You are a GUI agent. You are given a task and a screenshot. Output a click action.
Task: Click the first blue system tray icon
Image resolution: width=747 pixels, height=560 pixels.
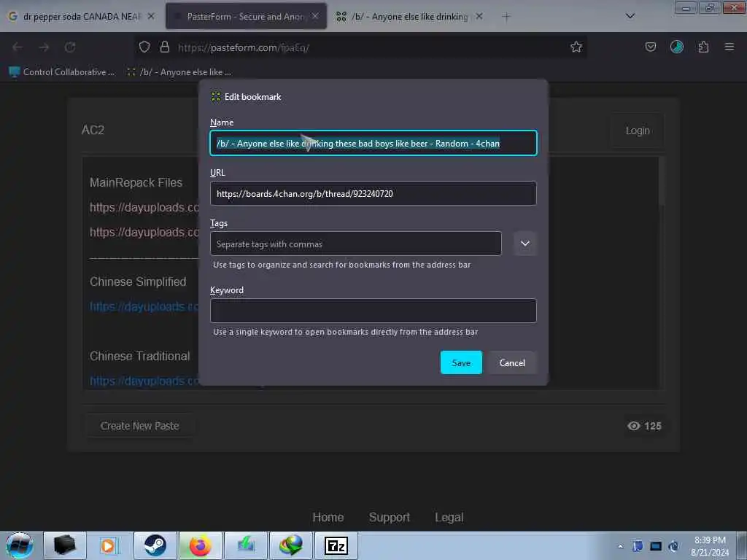point(638,546)
